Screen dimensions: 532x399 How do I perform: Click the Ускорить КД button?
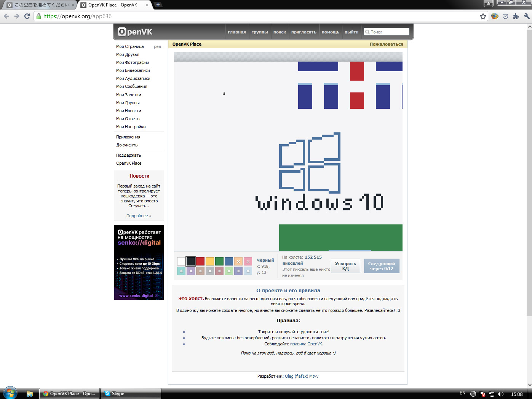click(345, 266)
